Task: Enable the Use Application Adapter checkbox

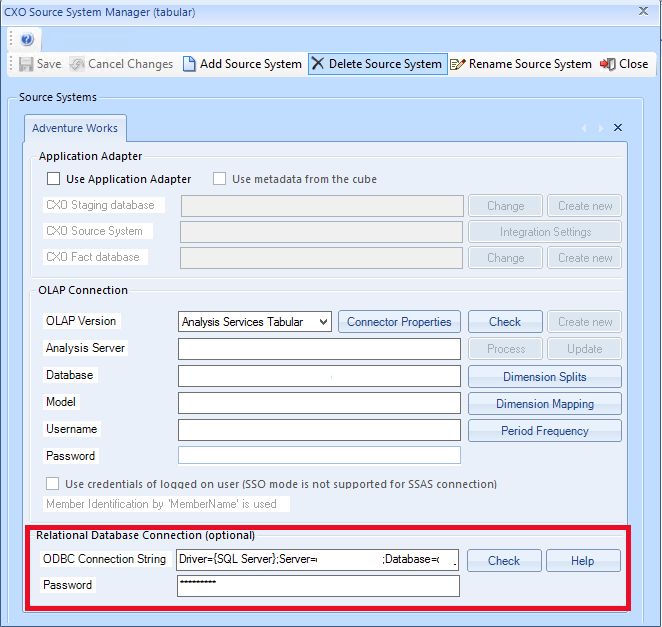Action: point(54,180)
